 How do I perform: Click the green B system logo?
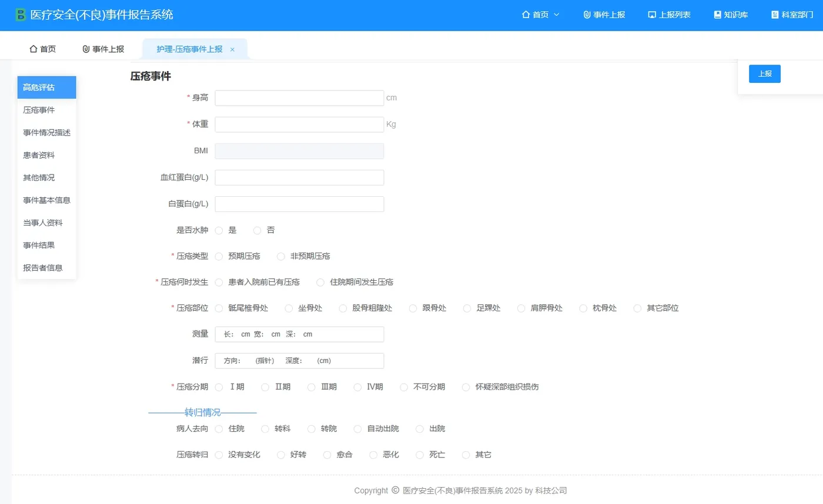[21, 15]
